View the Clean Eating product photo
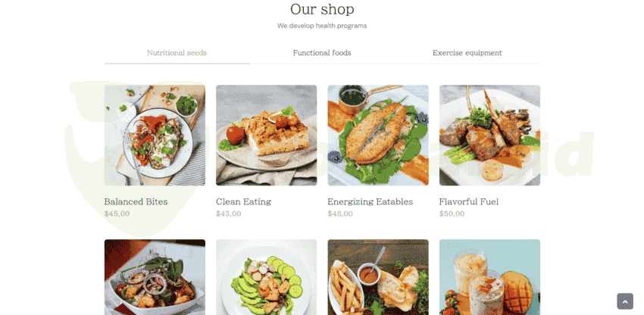This screenshot has height=315, width=644. pyautogui.click(x=267, y=135)
